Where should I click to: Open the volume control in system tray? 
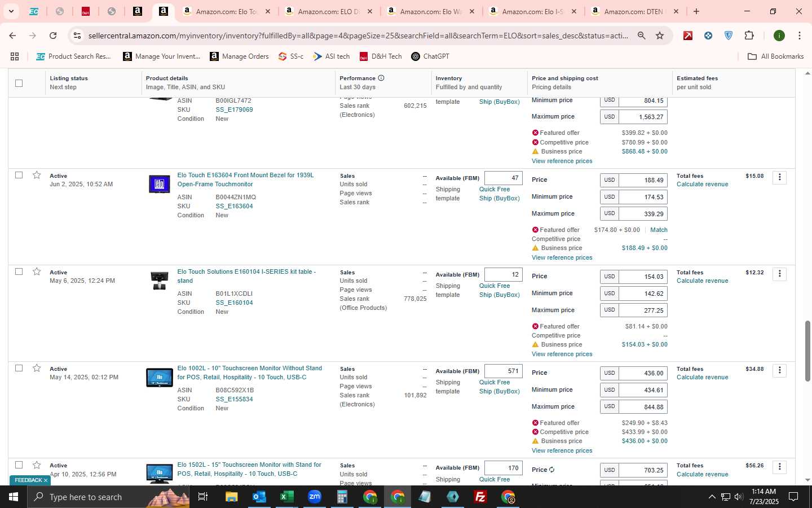click(x=739, y=497)
